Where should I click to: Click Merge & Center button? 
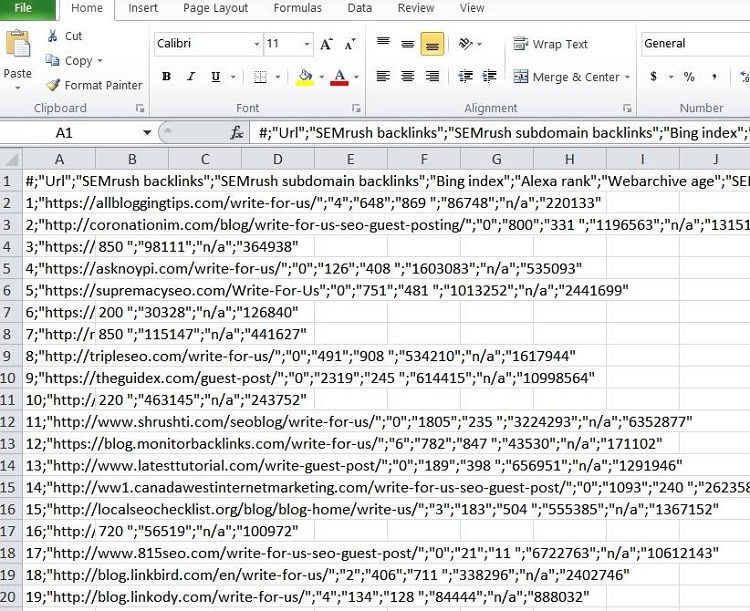[566, 77]
